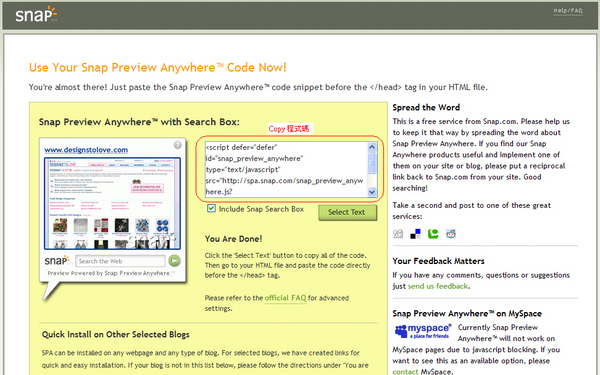The width and height of the screenshot is (600, 375).
Task: Click the code box scroll down arrow
Action: [372, 192]
